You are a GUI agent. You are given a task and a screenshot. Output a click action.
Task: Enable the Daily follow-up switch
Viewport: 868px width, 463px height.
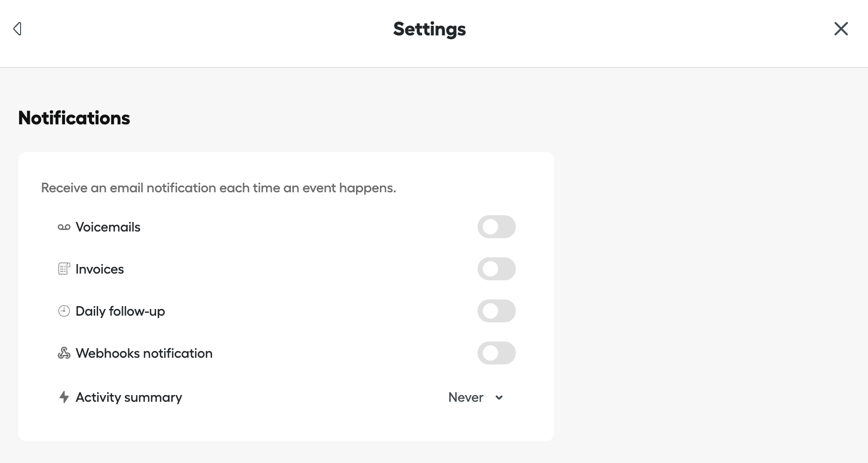pos(496,310)
